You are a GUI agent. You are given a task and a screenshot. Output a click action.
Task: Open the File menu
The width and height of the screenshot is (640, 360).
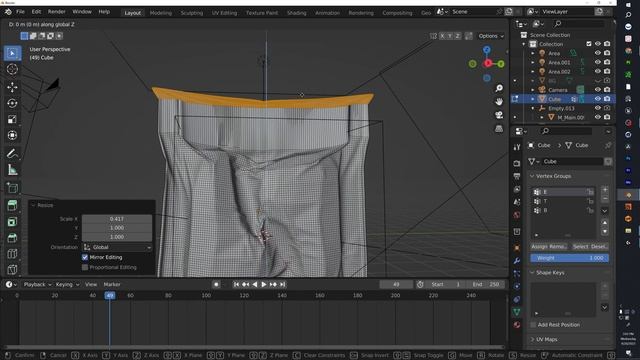[20, 12]
